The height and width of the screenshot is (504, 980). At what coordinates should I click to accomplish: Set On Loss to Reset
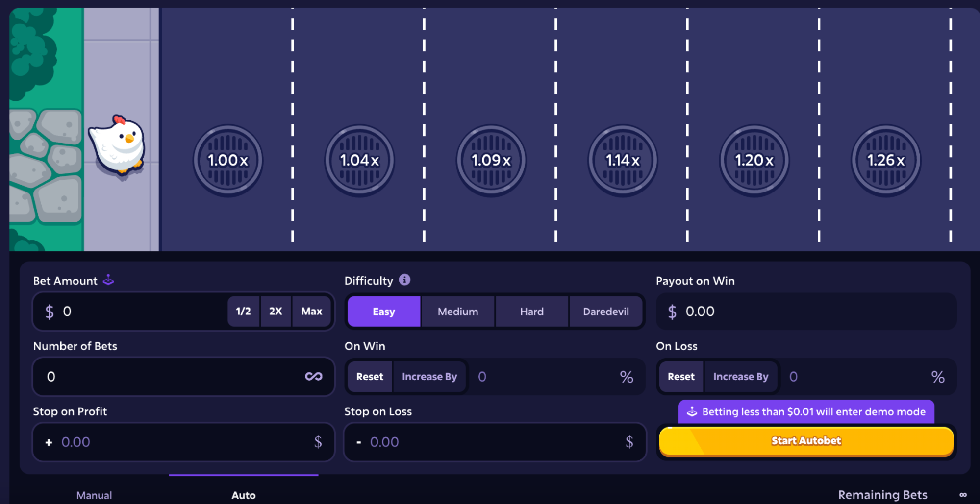681,377
